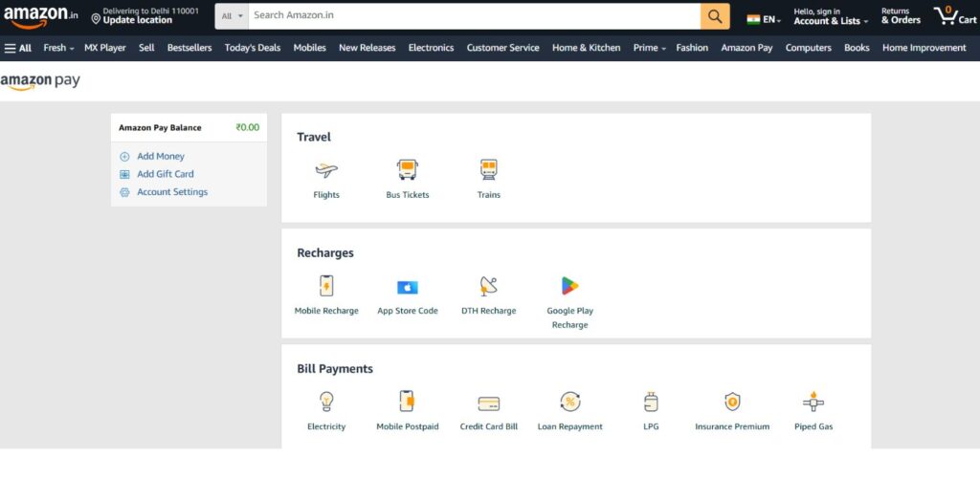The width and height of the screenshot is (980, 501).
Task: Open Amazon Pay in navigation bar
Action: click(x=746, y=48)
